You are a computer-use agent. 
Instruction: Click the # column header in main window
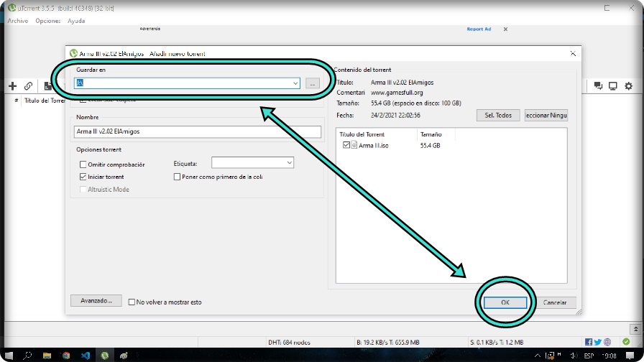click(16, 101)
